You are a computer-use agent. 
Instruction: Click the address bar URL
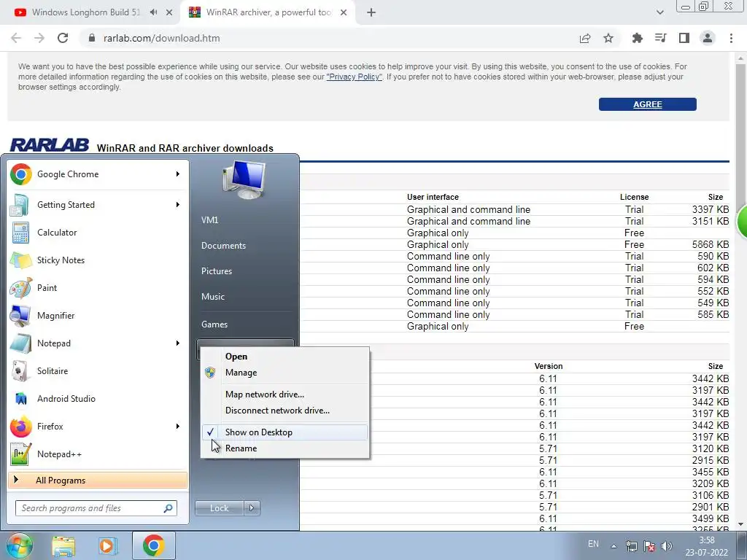161,38
